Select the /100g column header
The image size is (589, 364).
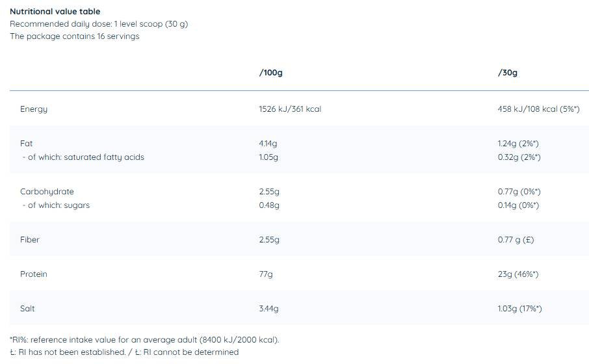[x=270, y=73]
